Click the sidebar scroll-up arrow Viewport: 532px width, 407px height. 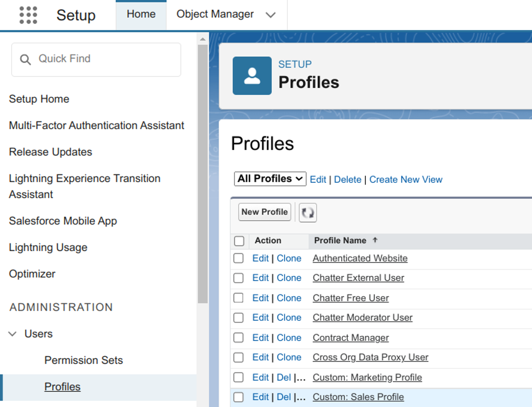coord(203,39)
